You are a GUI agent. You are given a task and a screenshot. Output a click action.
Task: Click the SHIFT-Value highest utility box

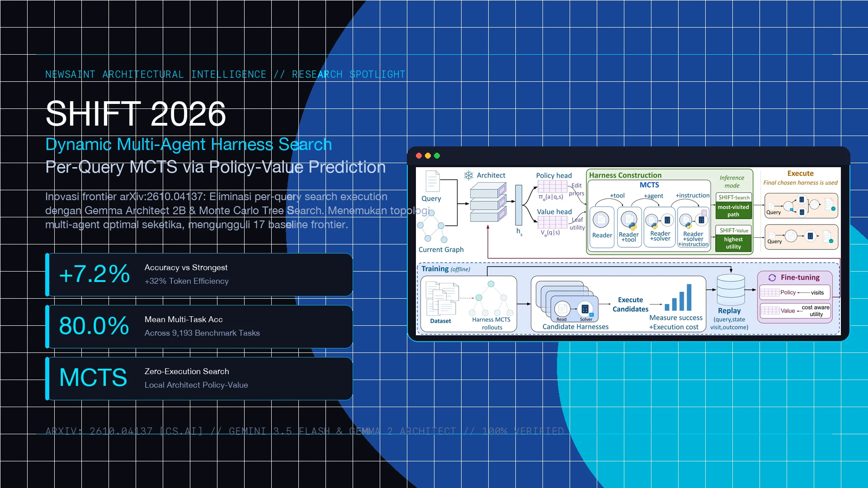pos(733,239)
